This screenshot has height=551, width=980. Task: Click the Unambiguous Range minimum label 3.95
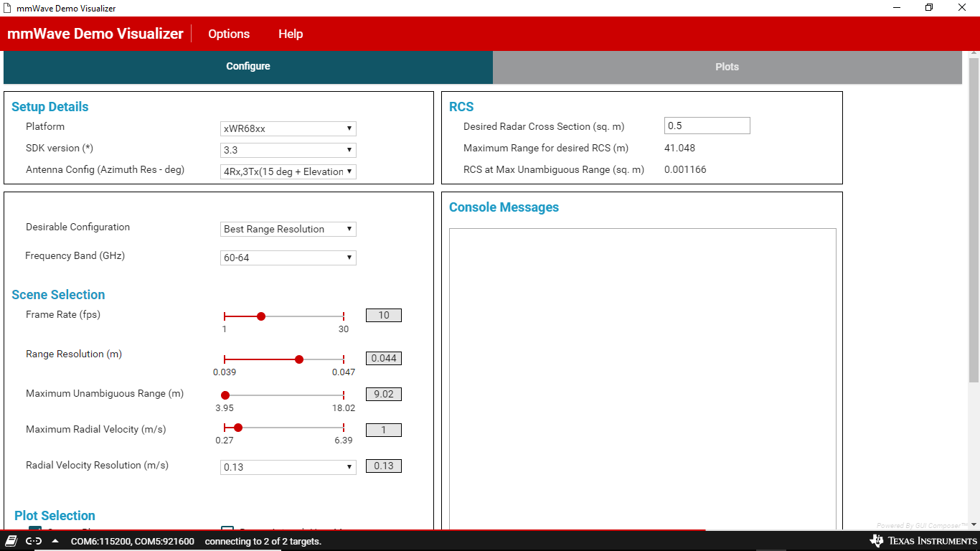(x=225, y=408)
